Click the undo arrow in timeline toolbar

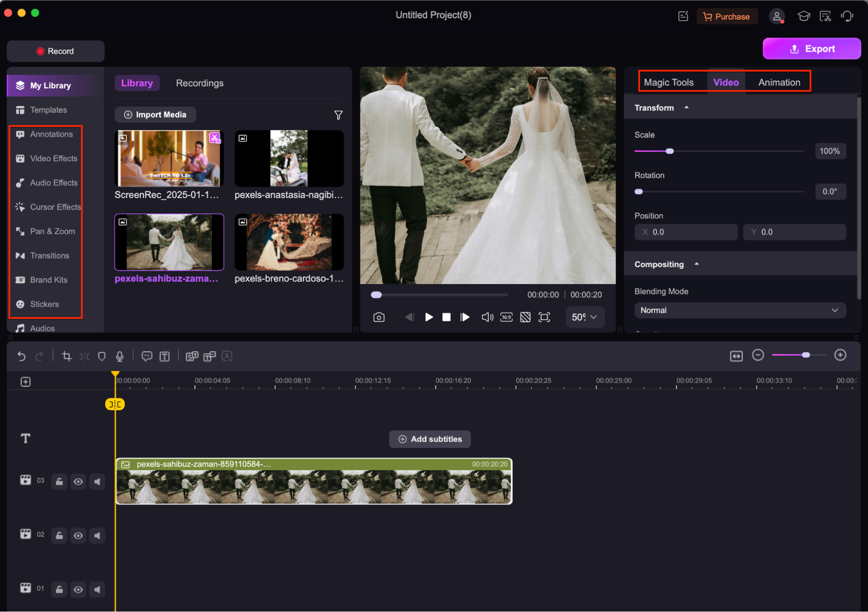pos(21,357)
